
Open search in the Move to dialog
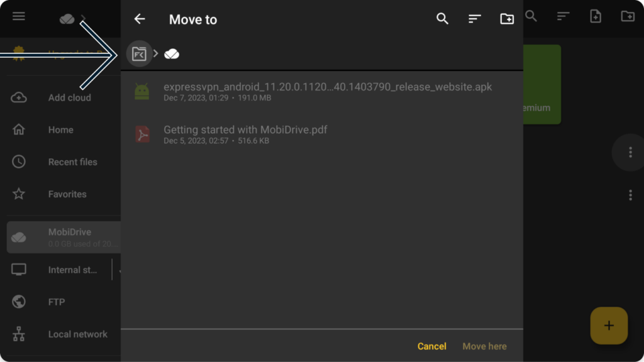[442, 19]
